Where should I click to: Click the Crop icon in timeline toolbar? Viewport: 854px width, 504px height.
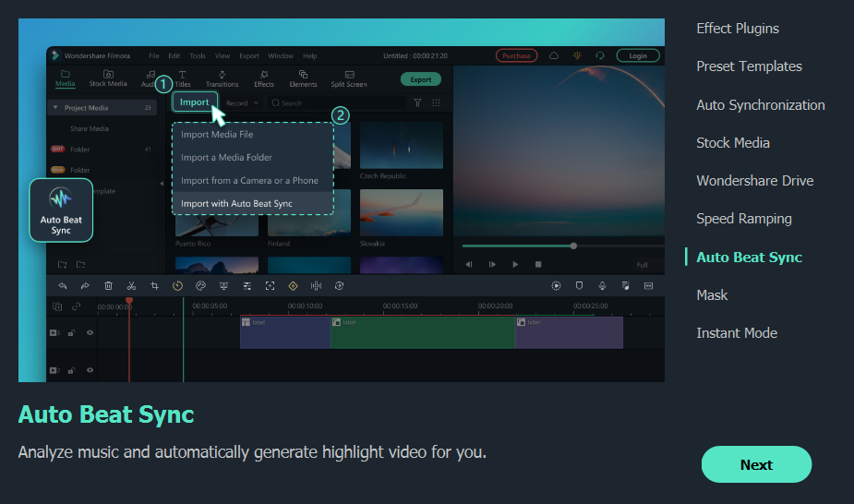click(x=155, y=286)
